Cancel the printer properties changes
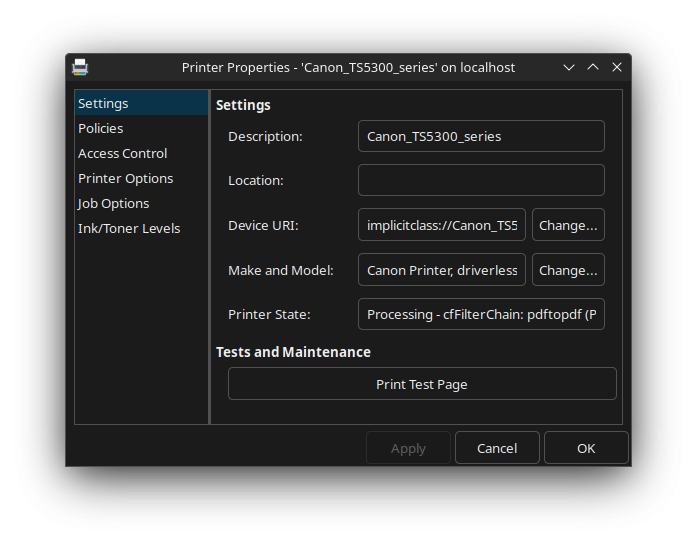Image resolution: width=697 pixels, height=544 pixels. point(497,448)
